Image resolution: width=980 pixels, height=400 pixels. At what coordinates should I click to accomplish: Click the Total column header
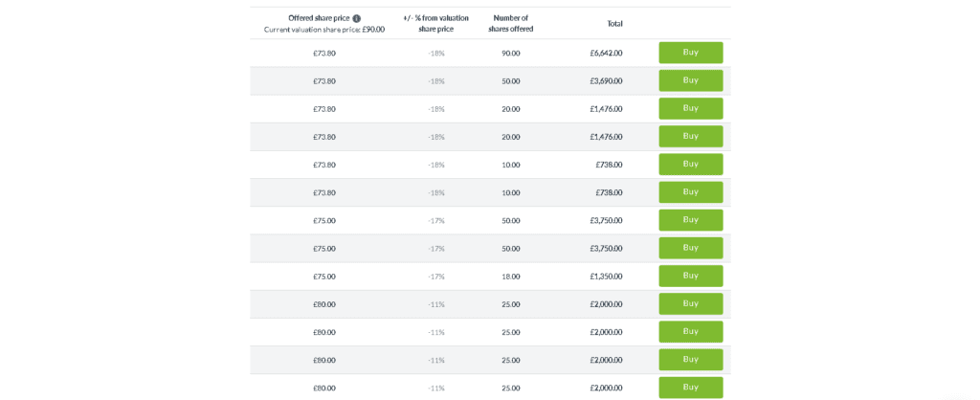614,23
